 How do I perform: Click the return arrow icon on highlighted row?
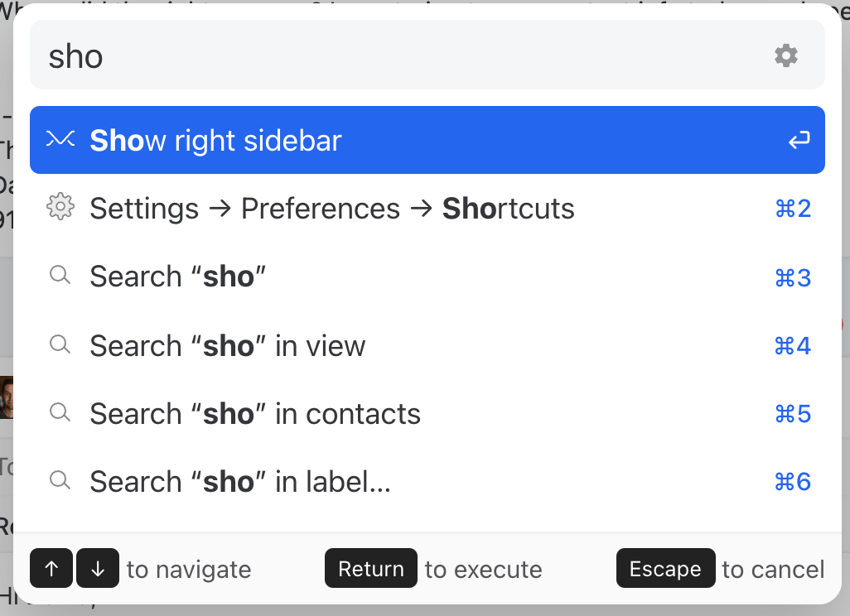click(798, 141)
